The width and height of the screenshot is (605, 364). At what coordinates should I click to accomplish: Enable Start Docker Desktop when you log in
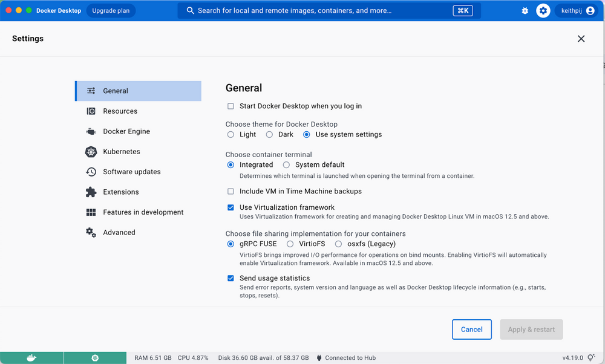pos(231,106)
